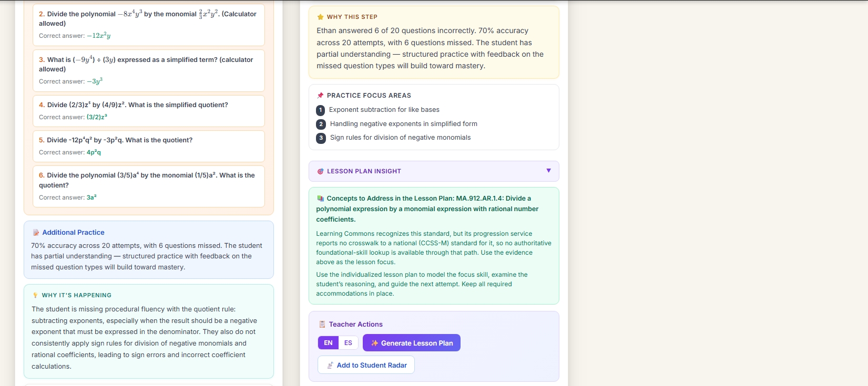This screenshot has height=386, width=868.
Task: Click the "Ethan answered 6 of 20 questions" paragraph
Action: pyautogui.click(x=430, y=48)
